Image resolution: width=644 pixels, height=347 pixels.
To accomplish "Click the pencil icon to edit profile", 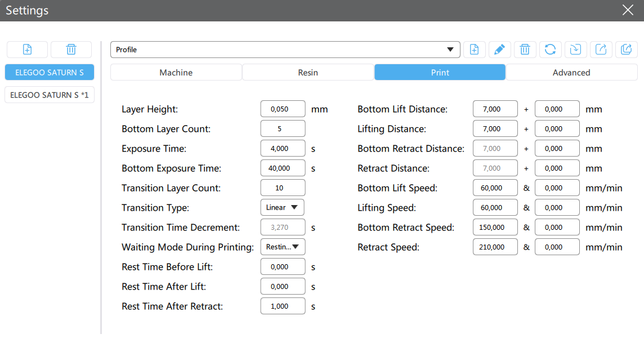I will point(499,50).
